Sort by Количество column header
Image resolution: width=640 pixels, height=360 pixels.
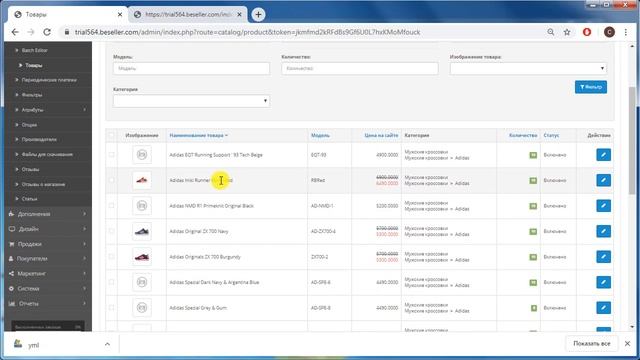click(523, 136)
